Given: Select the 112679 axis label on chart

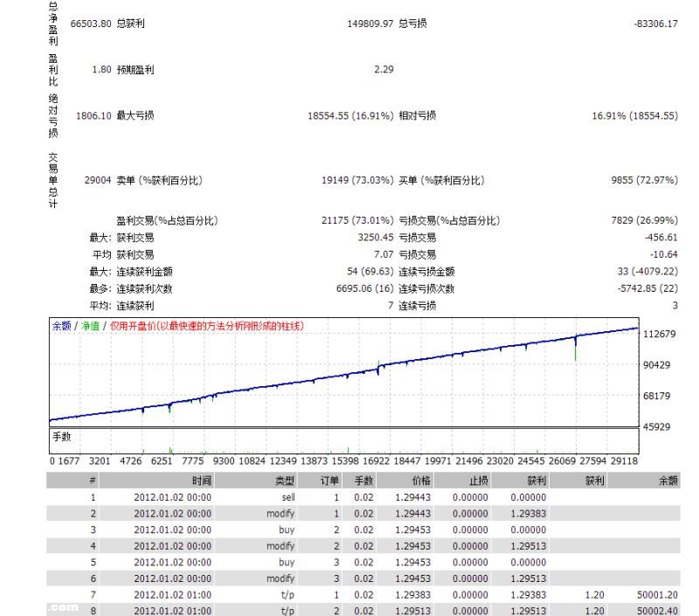Looking at the screenshot, I should click(x=660, y=335).
